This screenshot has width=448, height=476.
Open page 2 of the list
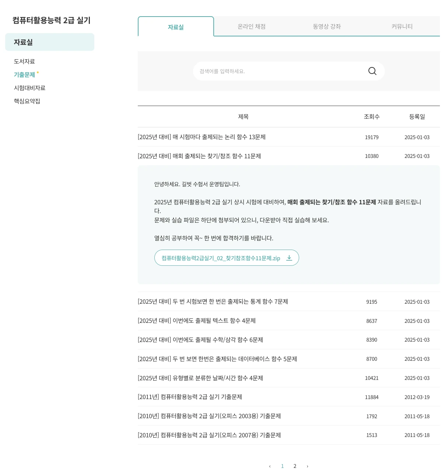(295, 466)
